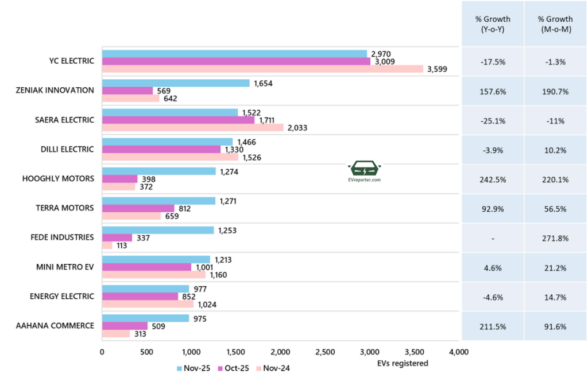This screenshot has width=588, height=378.
Task: Click YC ELECTRIC's Nov-24 bar labeled 3,599
Action: pyautogui.click(x=262, y=69)
